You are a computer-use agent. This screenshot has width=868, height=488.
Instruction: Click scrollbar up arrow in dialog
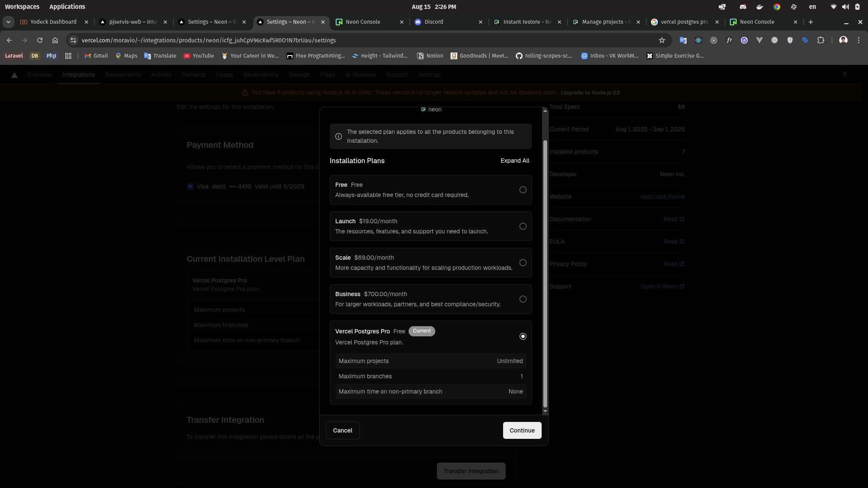point(545,111)
